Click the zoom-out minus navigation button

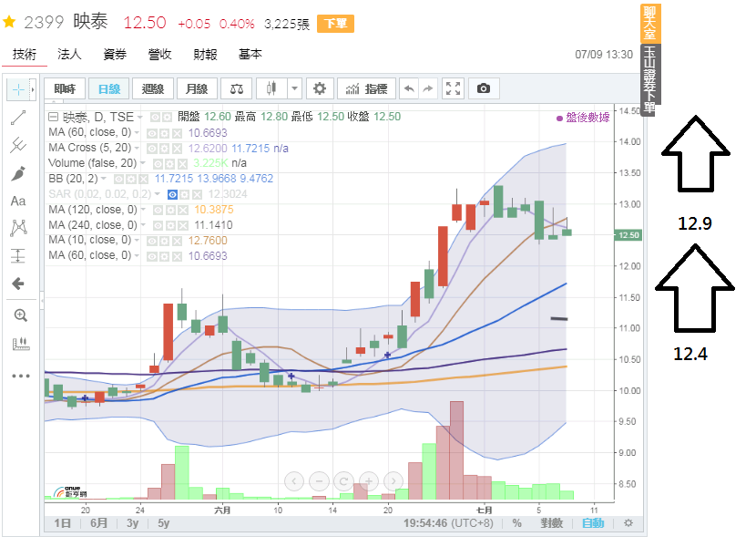click(x=319, y=480)
